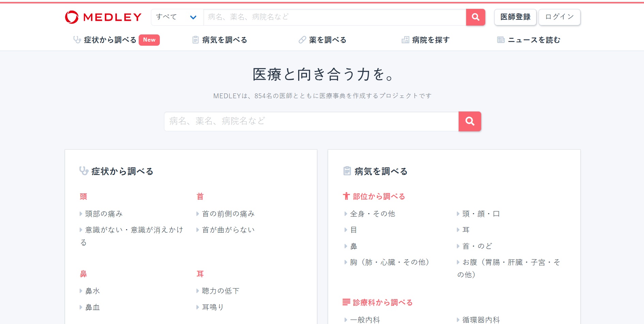Click the stethoscope icon in navigation bar
The image size is (644, 324).
click(77, 40)
